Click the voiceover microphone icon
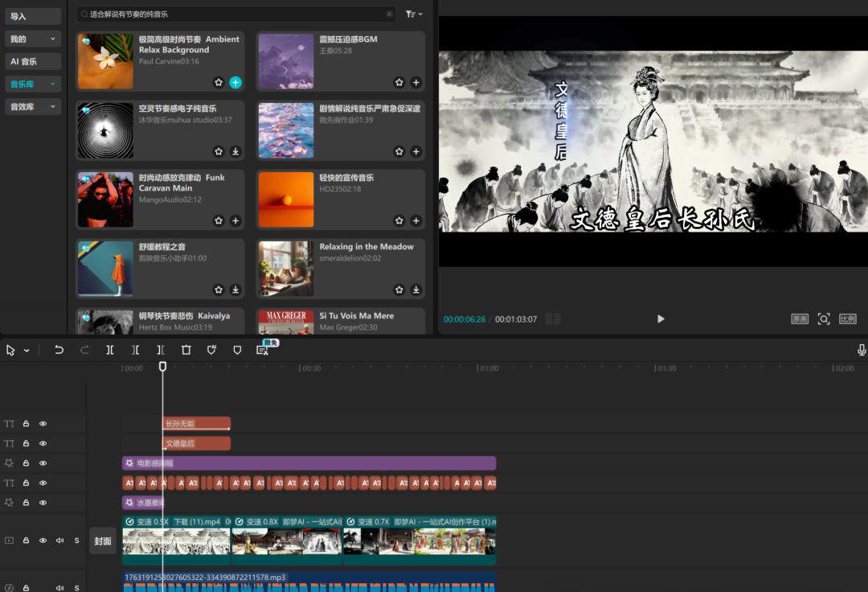 [861, 349]
